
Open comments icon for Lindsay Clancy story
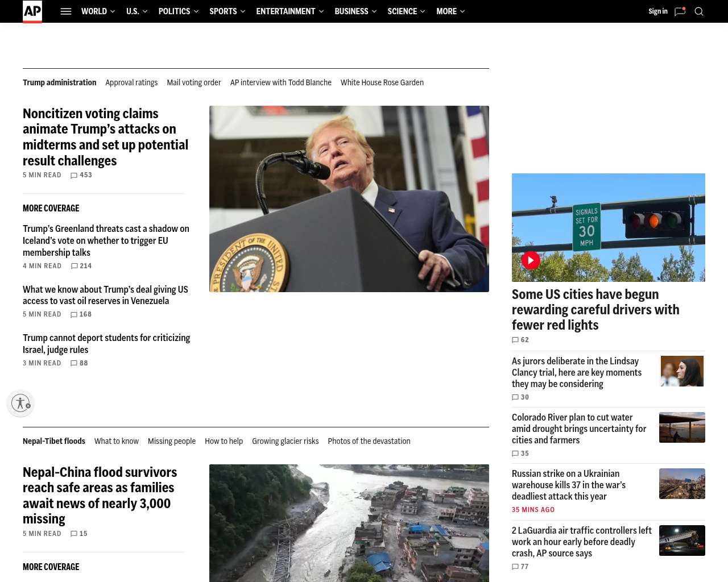515,397
